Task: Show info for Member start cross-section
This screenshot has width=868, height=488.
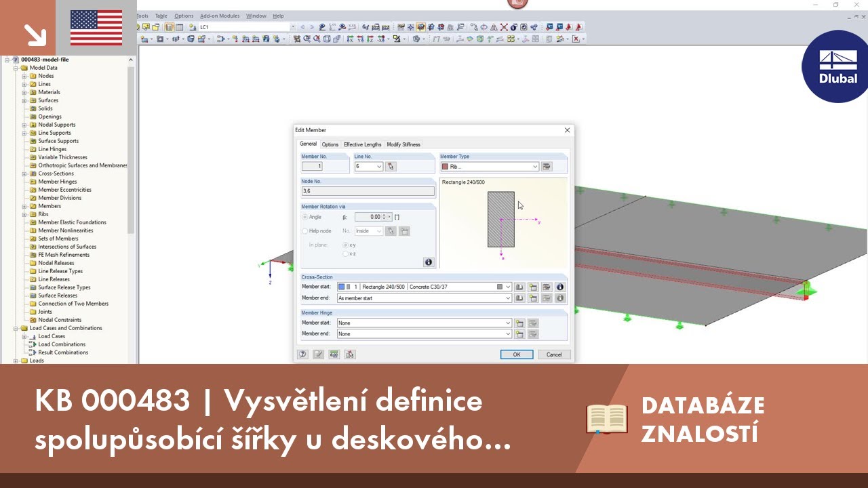Action: tap(560, 287)
